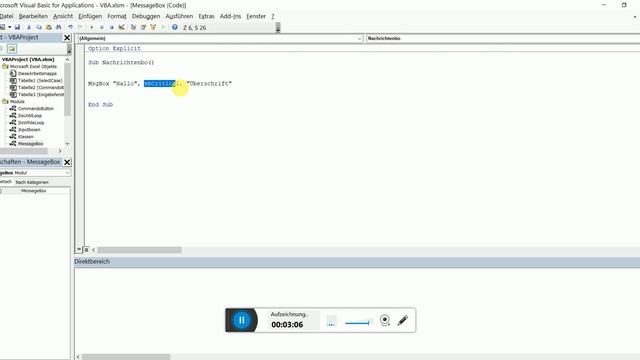Select DieseArbeitsmappe in project tree
Image resolution: width=640 pixels, height=360 pixels.
pos(37,73)
